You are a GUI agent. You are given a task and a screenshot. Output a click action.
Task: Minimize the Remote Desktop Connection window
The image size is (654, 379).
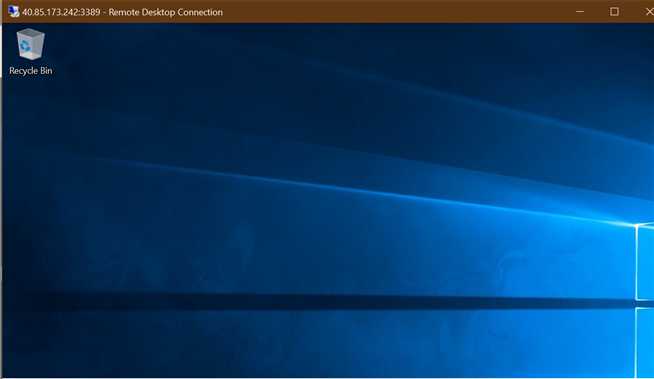pos(580,12)
